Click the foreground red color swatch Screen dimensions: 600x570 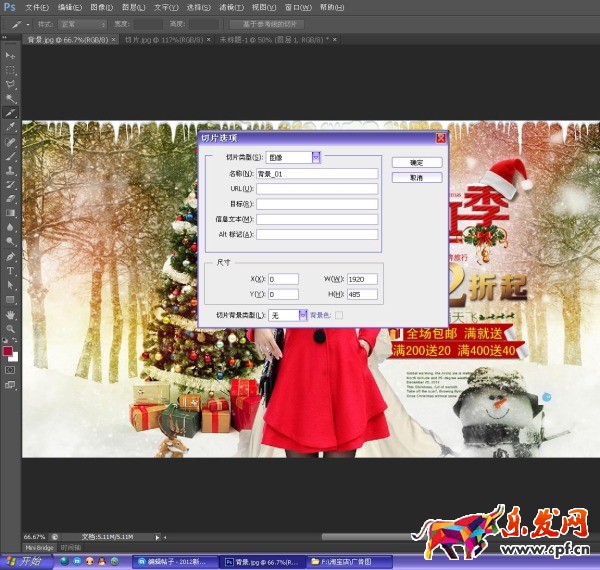(x=7, y=351)
